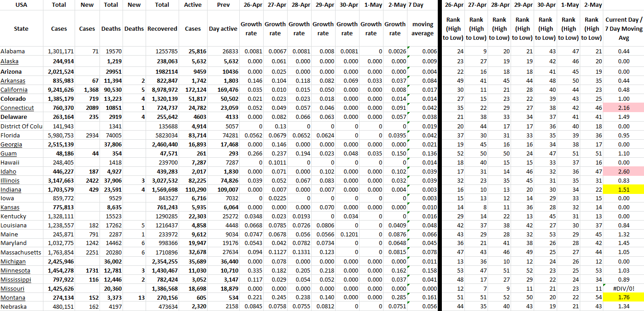Select the 'Current Day / 7 Day Moving Avg' header
Image resolution: width=644 pixels, height=311 pixels.
point(624,28)
